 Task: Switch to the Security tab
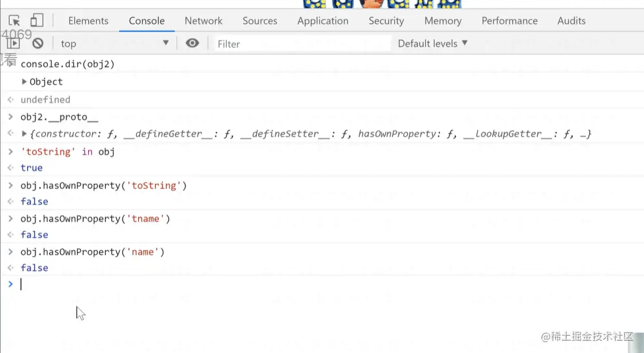[386, 21]
